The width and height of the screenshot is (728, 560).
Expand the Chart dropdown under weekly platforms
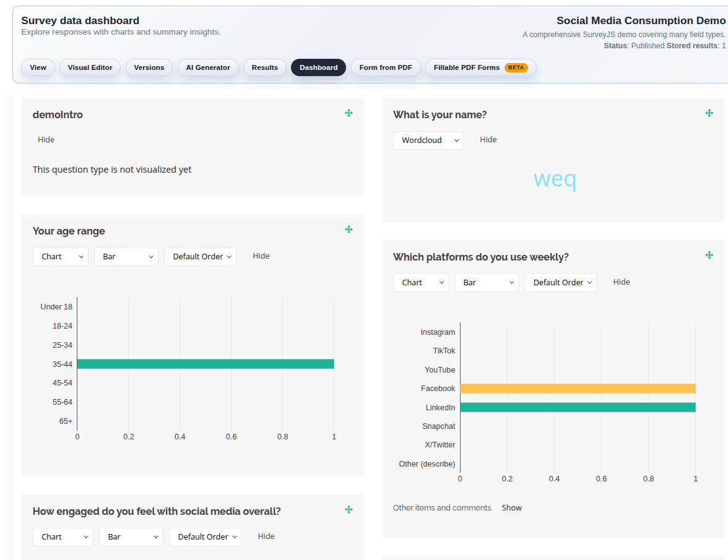[x=420, y=282]
